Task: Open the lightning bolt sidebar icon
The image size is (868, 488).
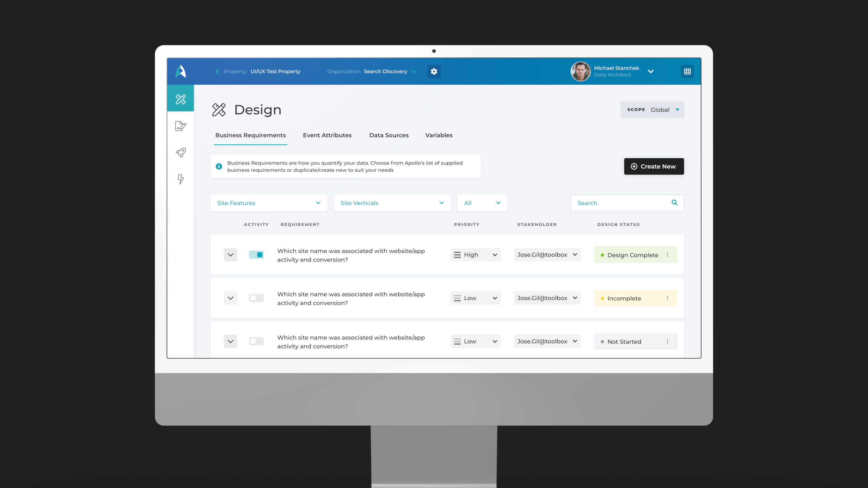Action: (181, 179)
